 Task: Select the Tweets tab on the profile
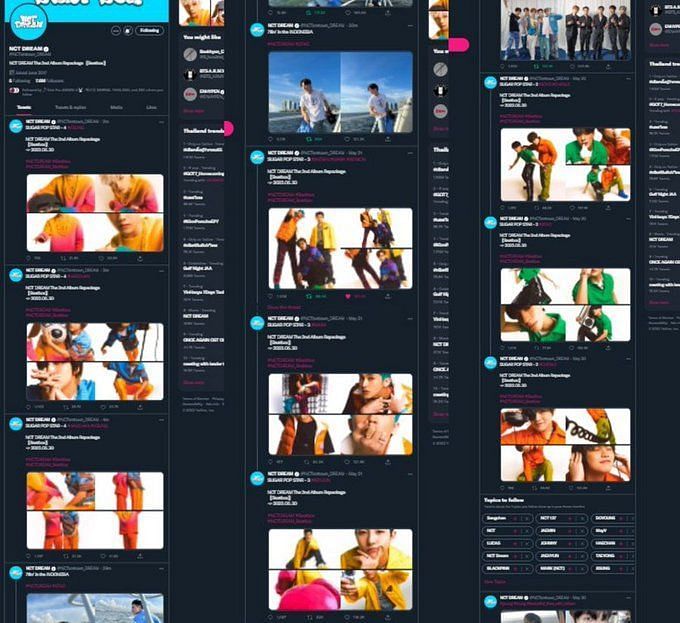click(24, 107)
